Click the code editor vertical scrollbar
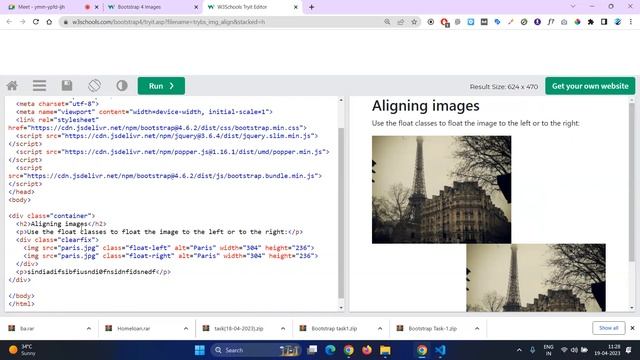The image size is (640, 360). click(x=341, y=212)
